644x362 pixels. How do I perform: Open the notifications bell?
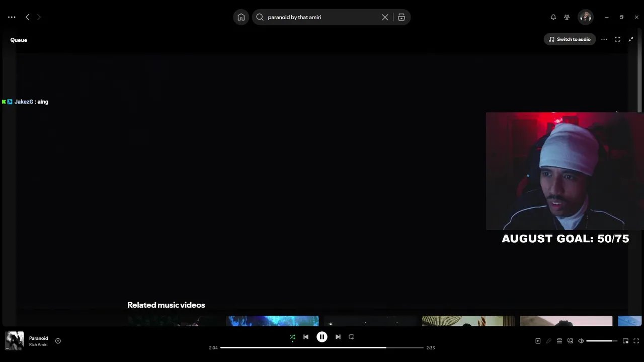(553, 17)
